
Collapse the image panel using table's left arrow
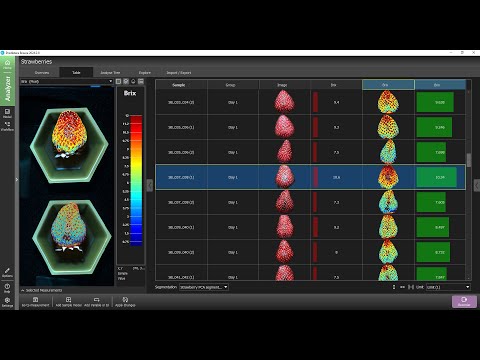pos(150,185)
